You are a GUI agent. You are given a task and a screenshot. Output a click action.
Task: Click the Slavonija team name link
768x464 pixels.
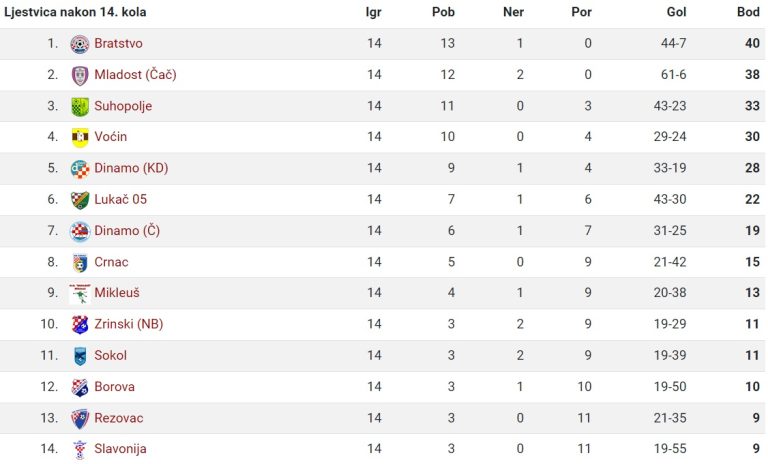(x=120, y=449)
